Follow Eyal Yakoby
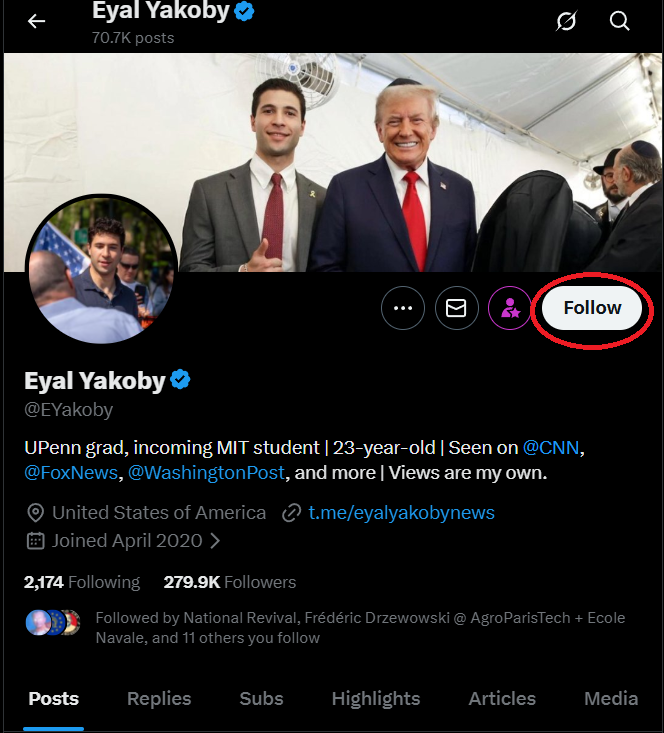 coord(592,308)
